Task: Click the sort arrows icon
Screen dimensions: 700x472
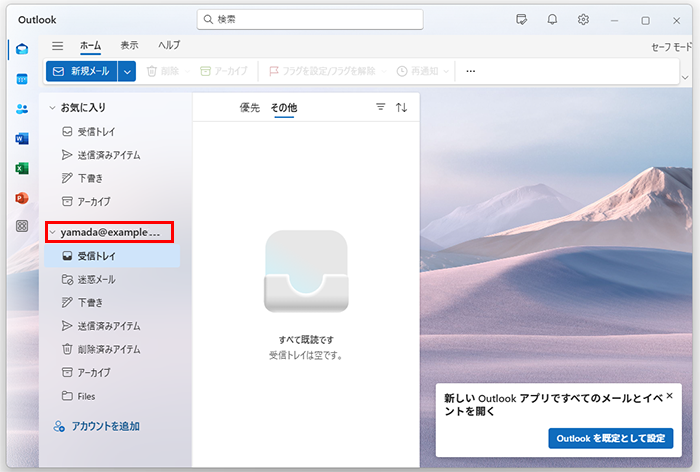Action: coord(402,107)
